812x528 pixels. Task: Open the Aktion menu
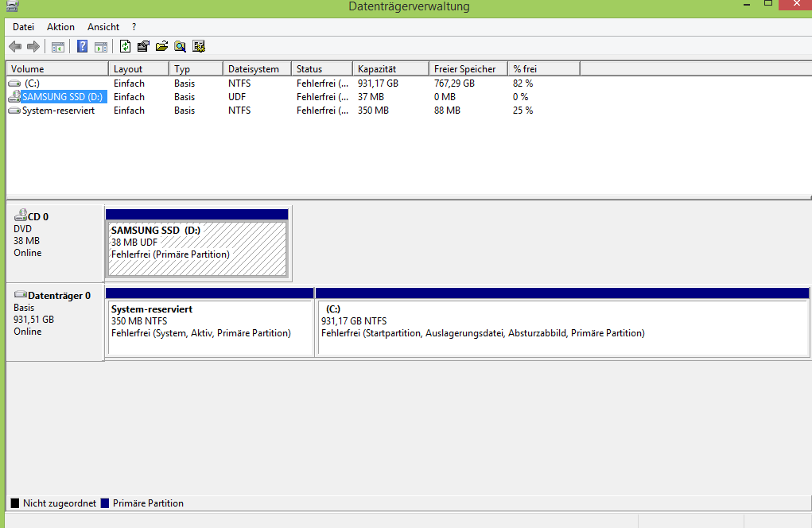pos(60,27)
